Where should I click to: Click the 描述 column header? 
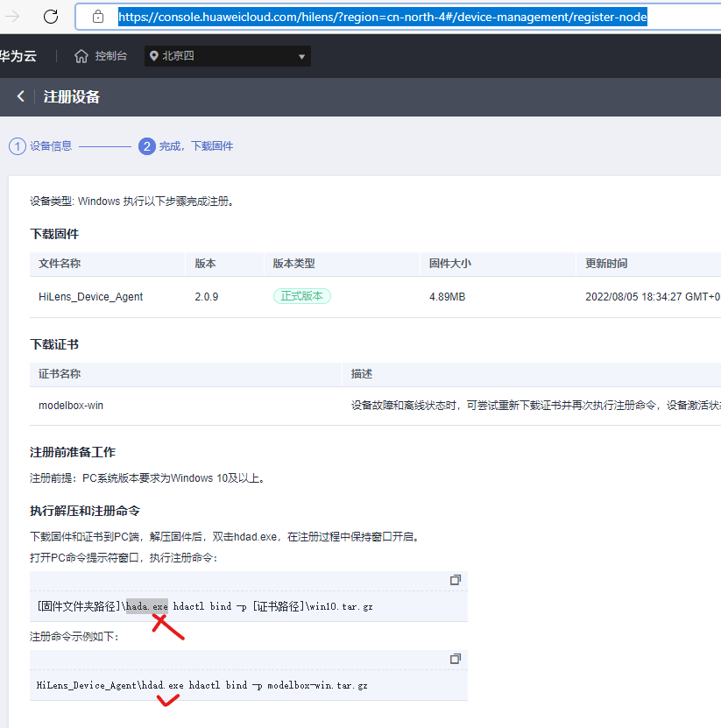(x=362, y=374)
